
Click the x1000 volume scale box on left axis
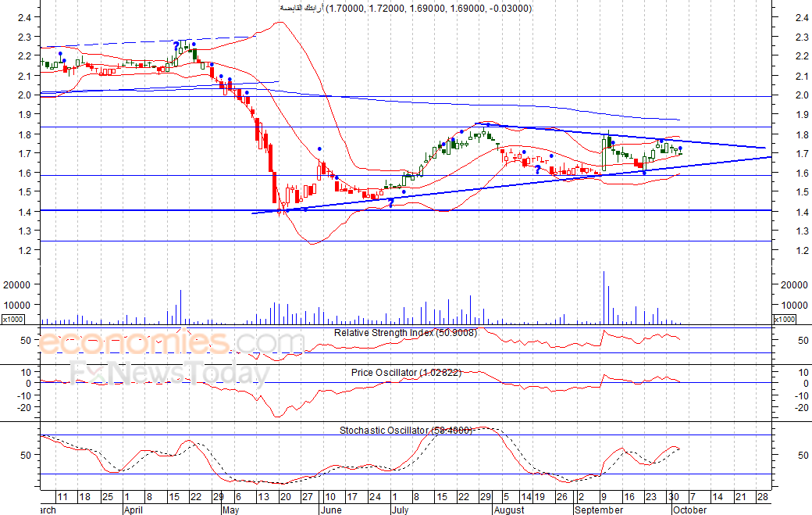point(12,319)
